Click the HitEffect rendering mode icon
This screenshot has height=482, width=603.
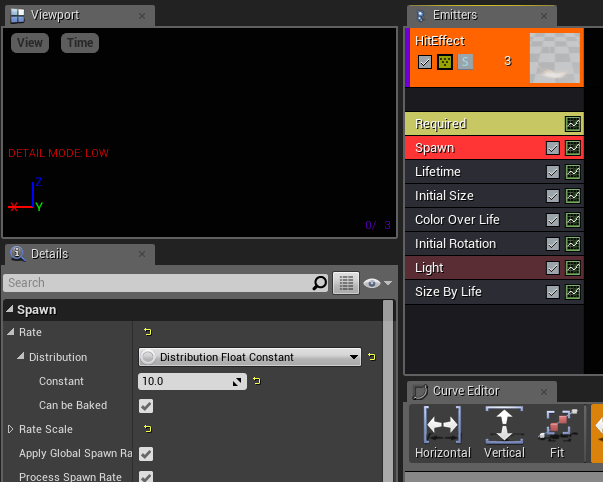coord(445,62)
